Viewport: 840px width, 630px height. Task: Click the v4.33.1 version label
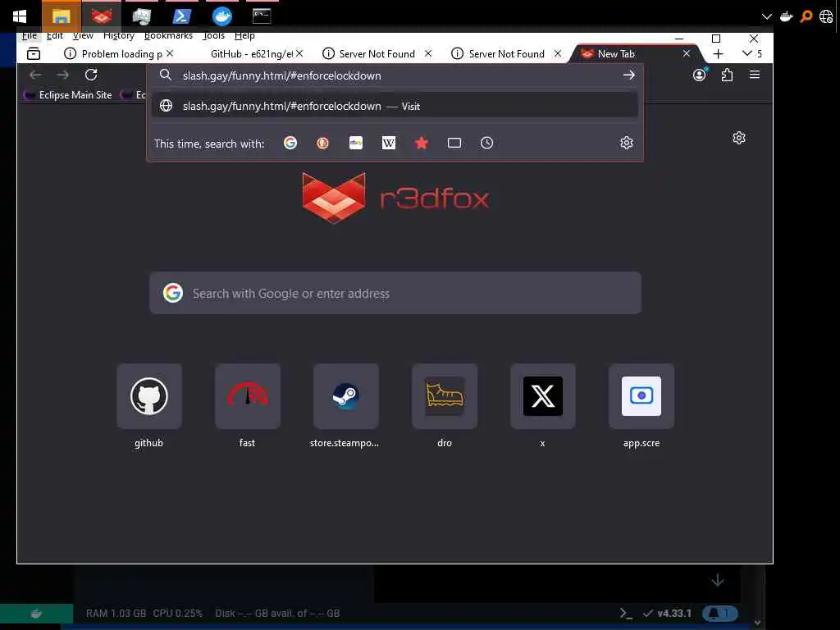tap(674, 614)
